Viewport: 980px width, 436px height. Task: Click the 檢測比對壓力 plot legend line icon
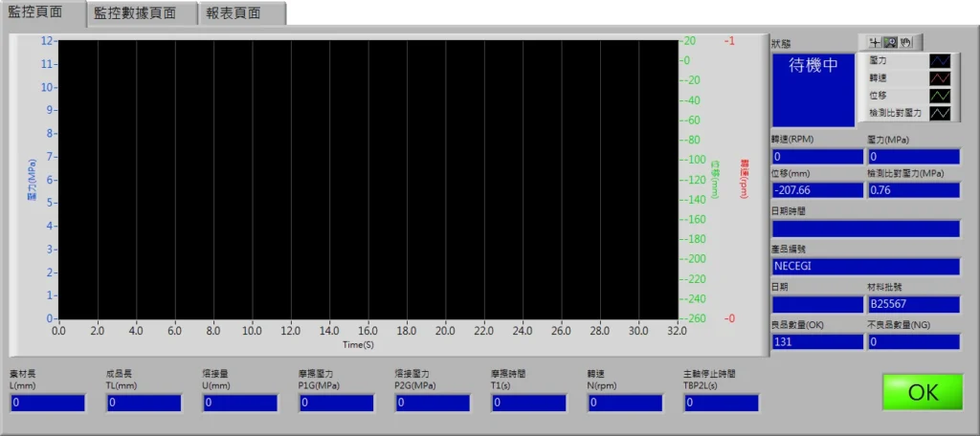pyautogui.click(x=942, y=113)
